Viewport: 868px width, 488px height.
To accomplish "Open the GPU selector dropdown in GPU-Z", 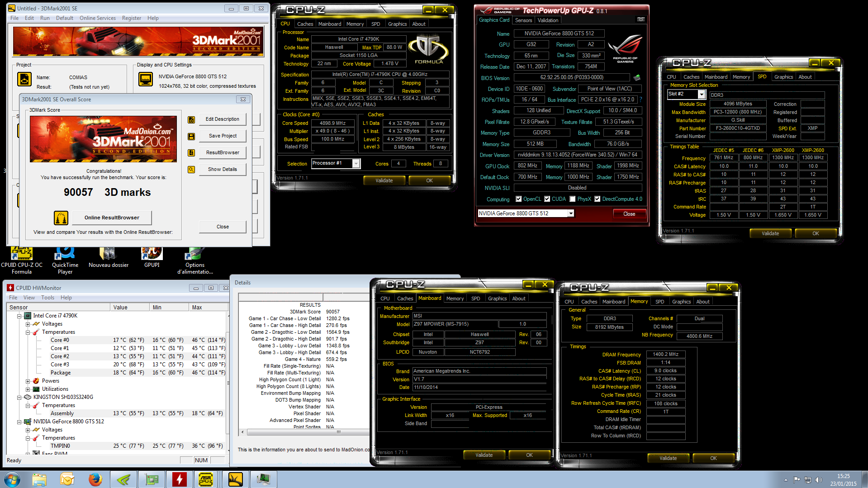I will click(x=571, y=213).
